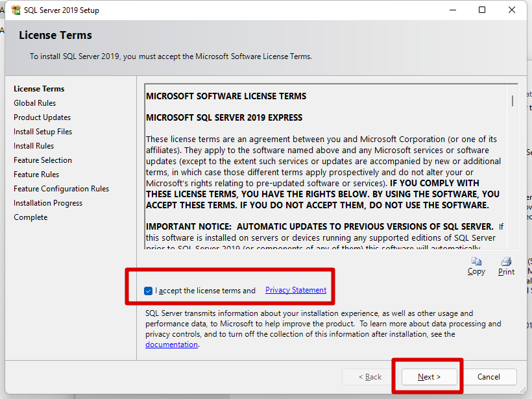The height and width of the screenshot is (399, 532).
Task: Click the Cancel button
Action: coord(489,377)
